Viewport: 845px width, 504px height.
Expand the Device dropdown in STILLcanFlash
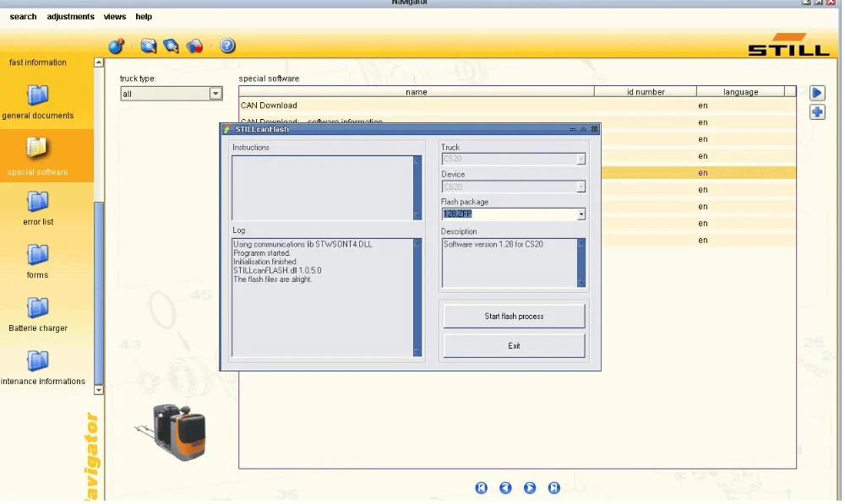click(x=581, y=187)
